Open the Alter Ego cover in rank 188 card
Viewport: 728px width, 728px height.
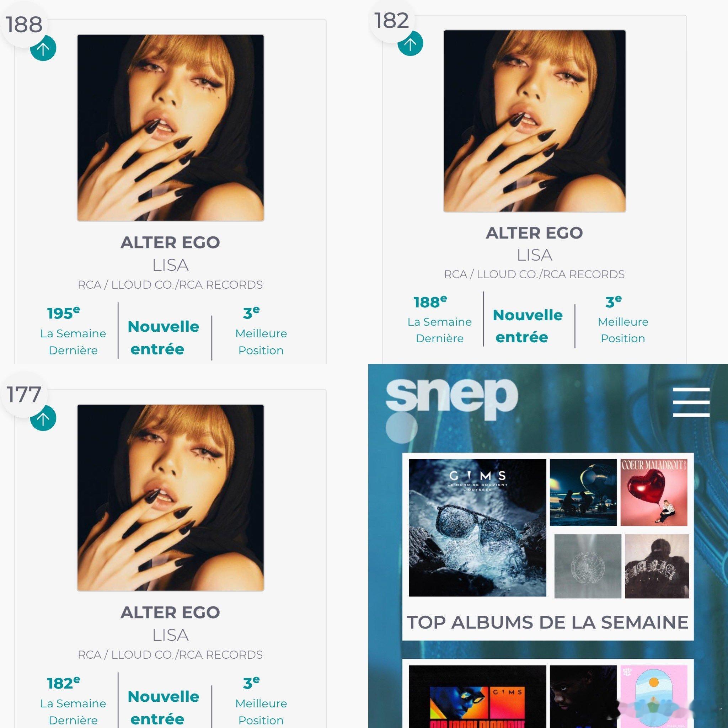pos(170,128)
